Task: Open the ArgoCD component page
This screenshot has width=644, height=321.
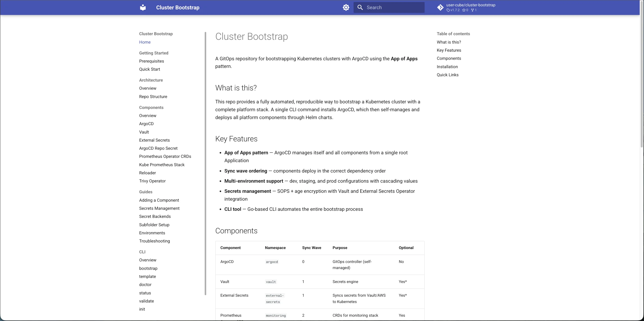Action: 146,124
